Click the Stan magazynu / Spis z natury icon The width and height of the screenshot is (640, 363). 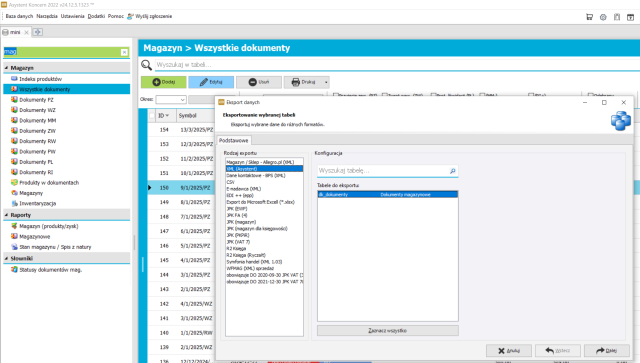click(x=14, y=247)
